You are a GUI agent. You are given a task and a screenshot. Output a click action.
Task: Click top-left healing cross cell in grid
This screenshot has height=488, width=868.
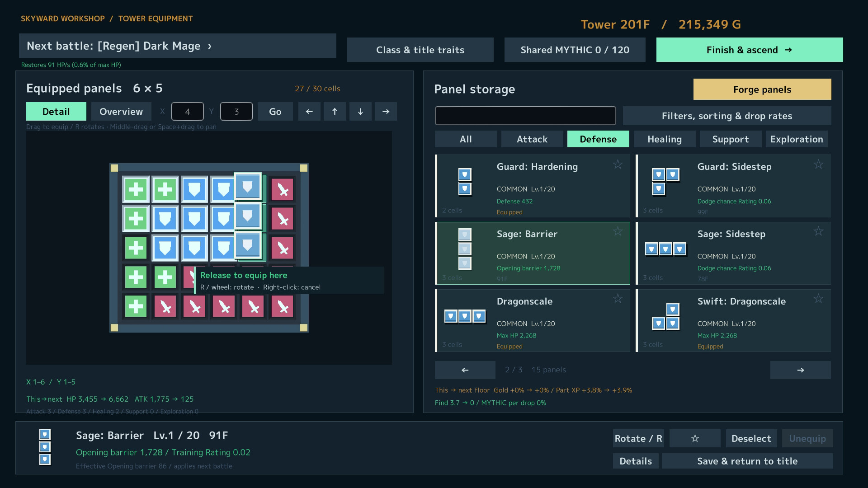[136, 189]
